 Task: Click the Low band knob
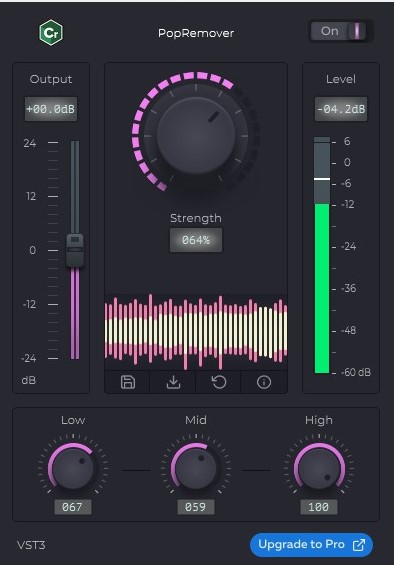tap(72, 468)
